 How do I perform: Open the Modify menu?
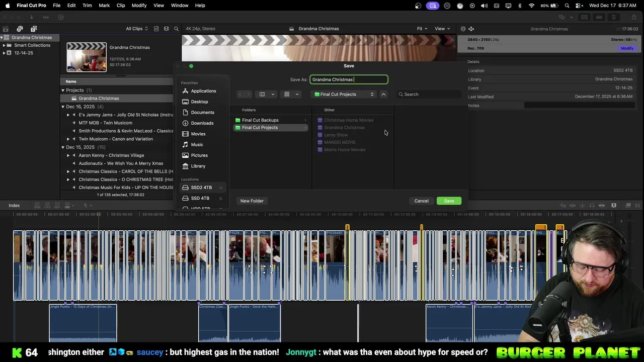(139, 5)
